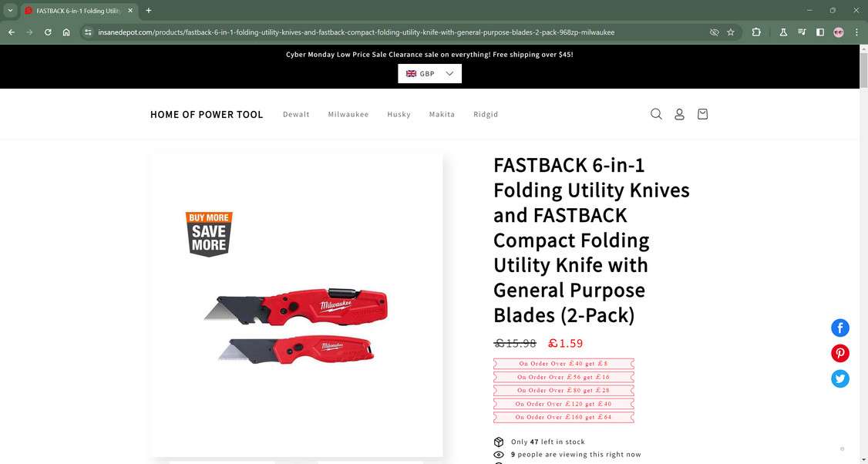Reload the current page

pyautogui.click(x=48, y=32)
